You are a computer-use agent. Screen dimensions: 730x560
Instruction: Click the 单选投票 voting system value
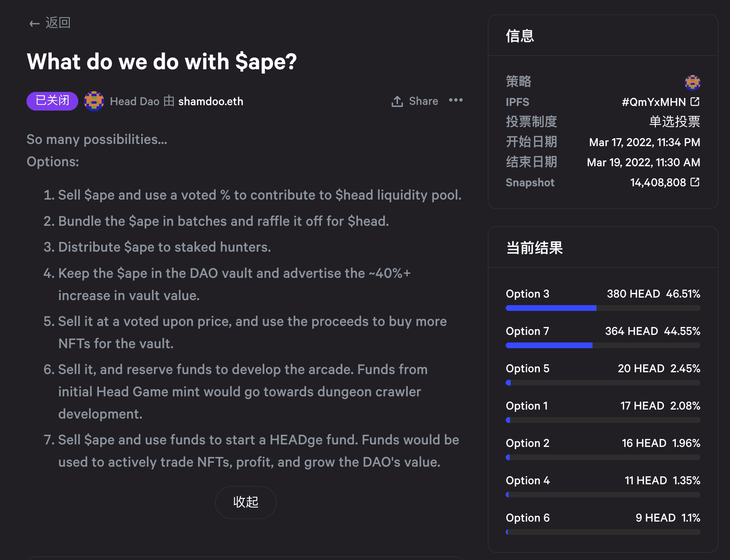point(674,122)
